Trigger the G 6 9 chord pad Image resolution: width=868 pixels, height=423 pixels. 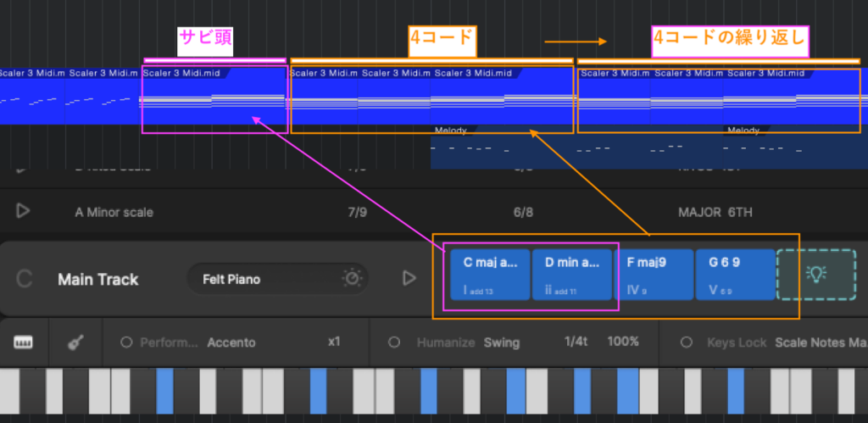pos(735,275)
